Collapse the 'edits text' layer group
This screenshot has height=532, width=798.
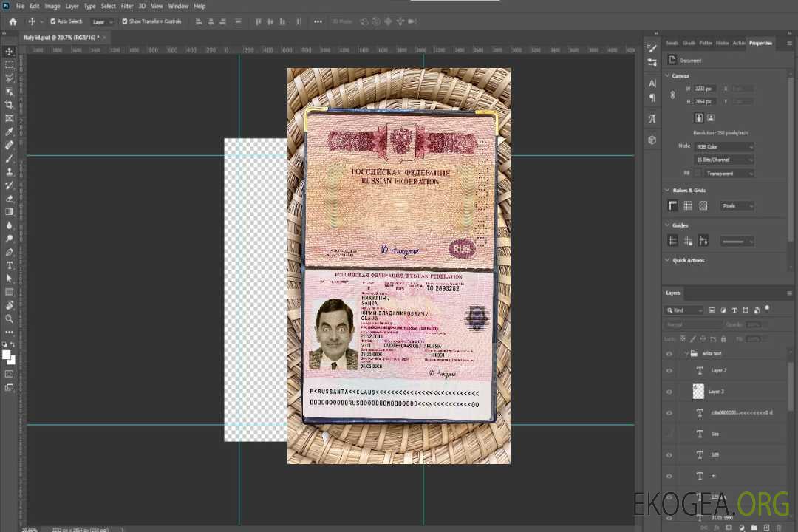pyautogui.click(x=686, y=353)
